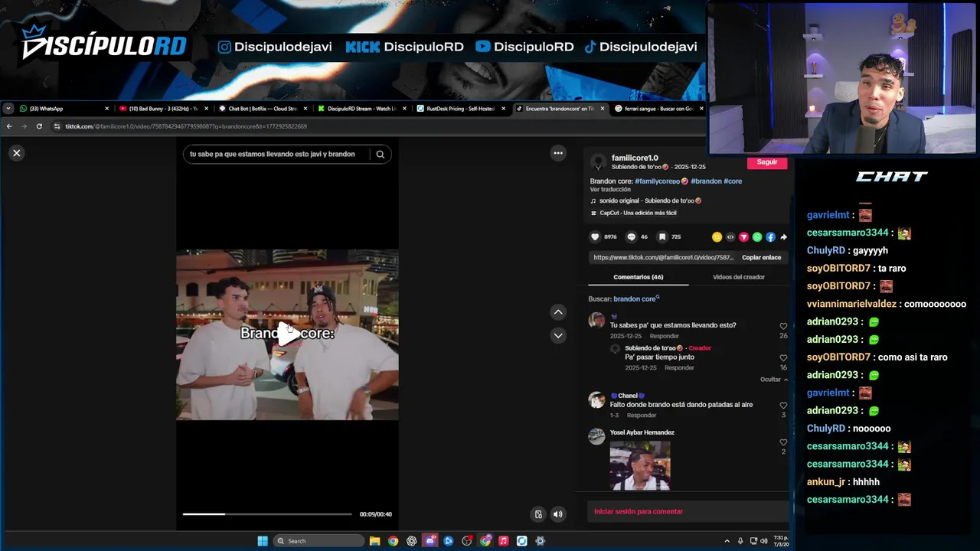980x551 pixels.
Task: Open image in Yosel Aybar Hernandez's comment
Action: pos(640,465)
